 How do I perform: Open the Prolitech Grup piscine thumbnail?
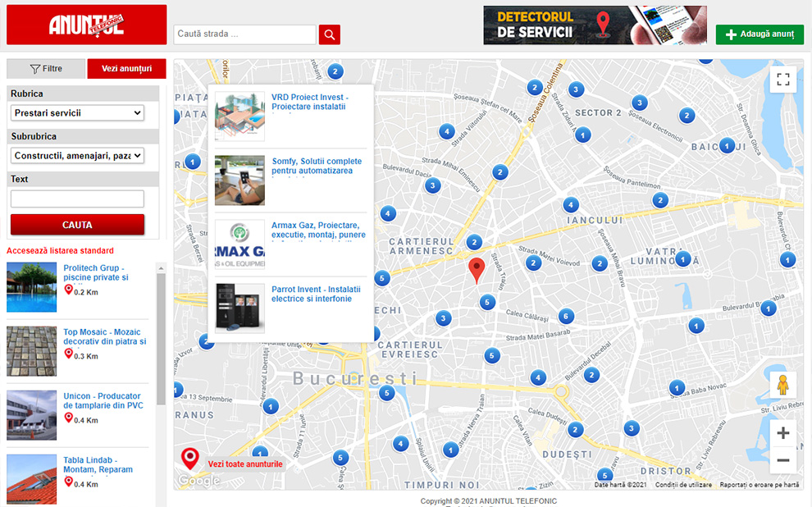point(32,287)
